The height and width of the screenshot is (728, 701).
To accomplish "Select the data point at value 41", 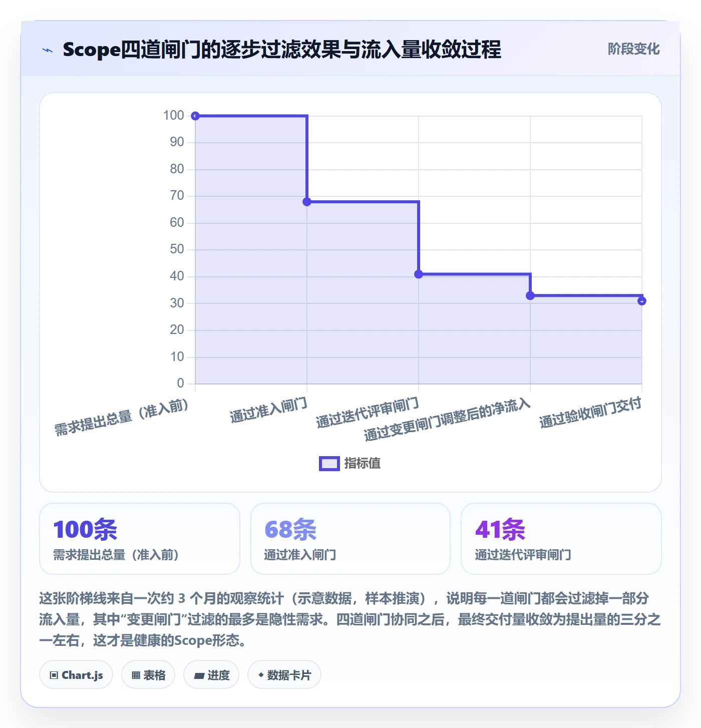I will [419, 274].
